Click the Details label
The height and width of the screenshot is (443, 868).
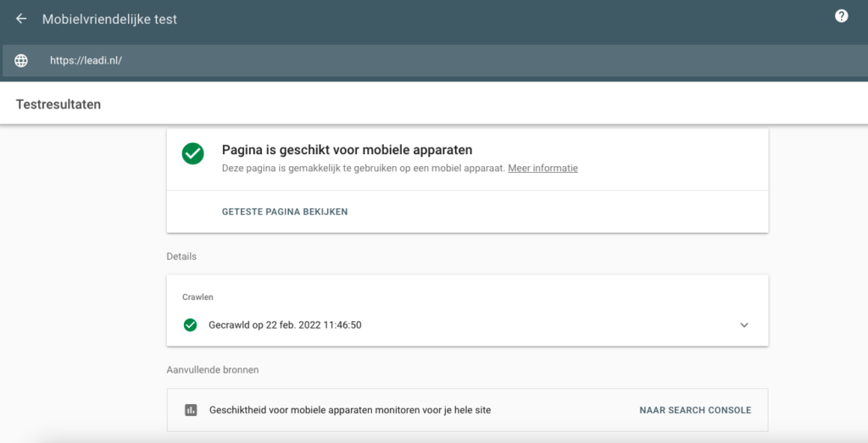(x=181, y=257)
